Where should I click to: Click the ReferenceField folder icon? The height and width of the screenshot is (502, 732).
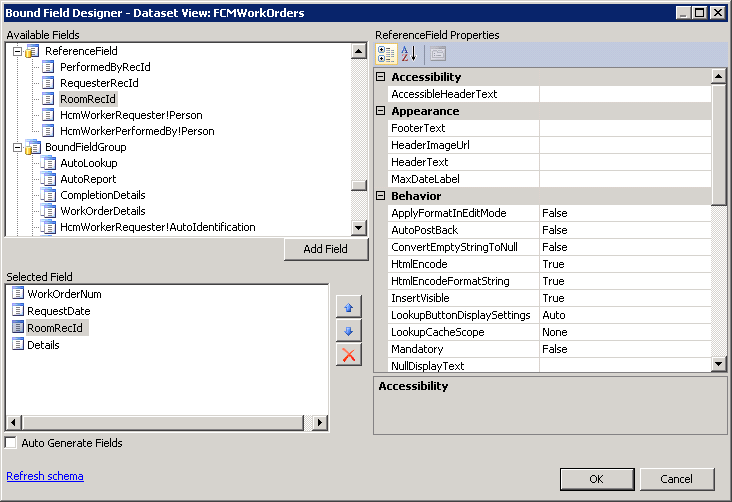pos(32,51)
